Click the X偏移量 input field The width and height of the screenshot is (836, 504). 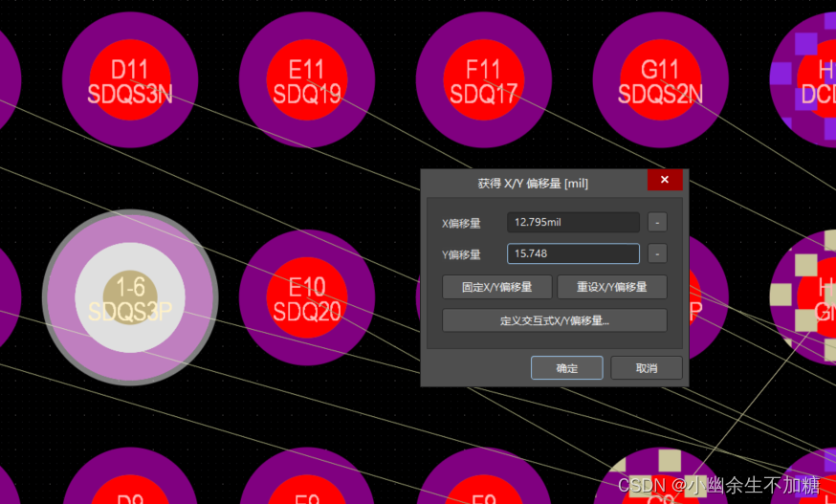coord(573,223)
